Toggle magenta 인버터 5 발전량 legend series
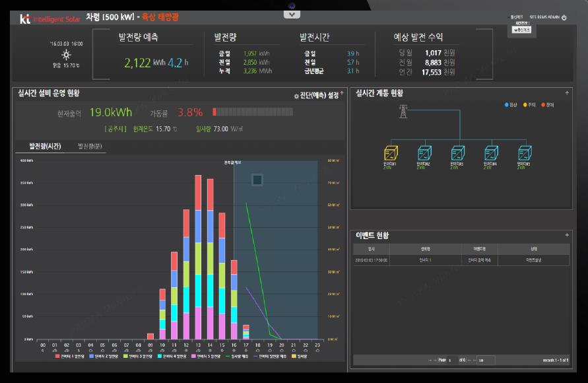 pyautogui.click(x=206, y=356)
